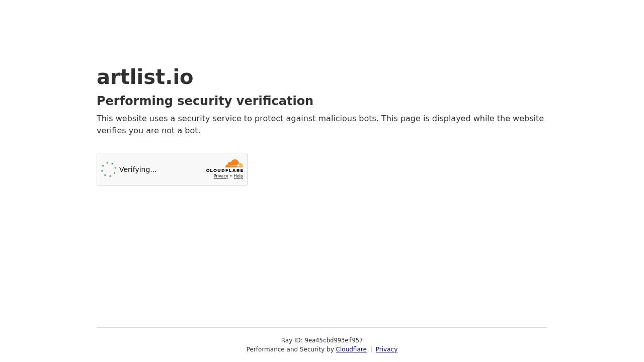Click the Ray ID value 9ea45cbd993ef957
The image size is (644, 362).
click(334, 340)
